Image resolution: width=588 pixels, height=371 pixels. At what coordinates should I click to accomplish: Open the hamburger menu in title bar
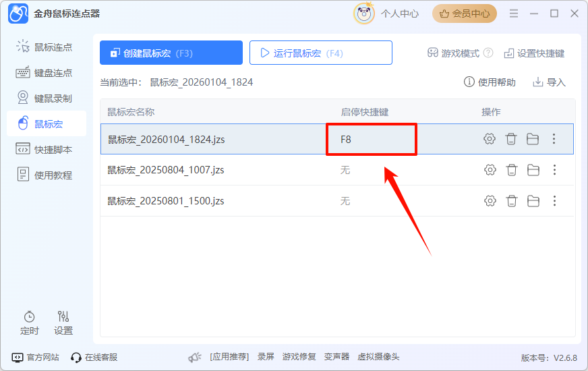pos(514,13)
